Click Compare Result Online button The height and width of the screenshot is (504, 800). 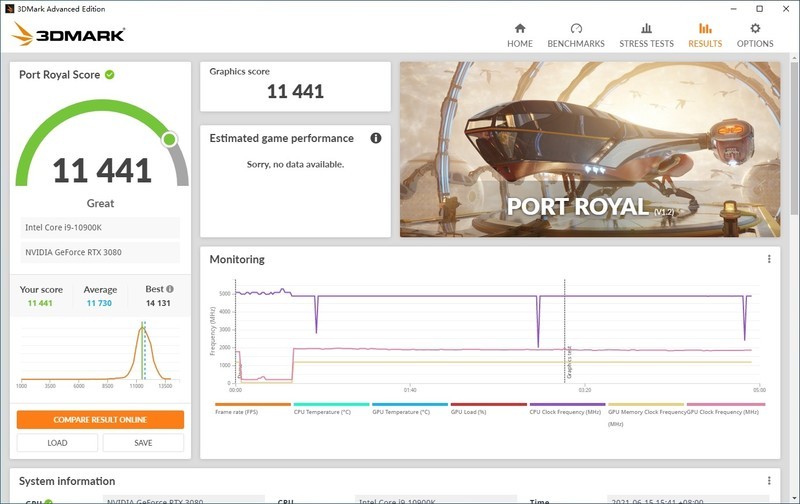point(100,420)
